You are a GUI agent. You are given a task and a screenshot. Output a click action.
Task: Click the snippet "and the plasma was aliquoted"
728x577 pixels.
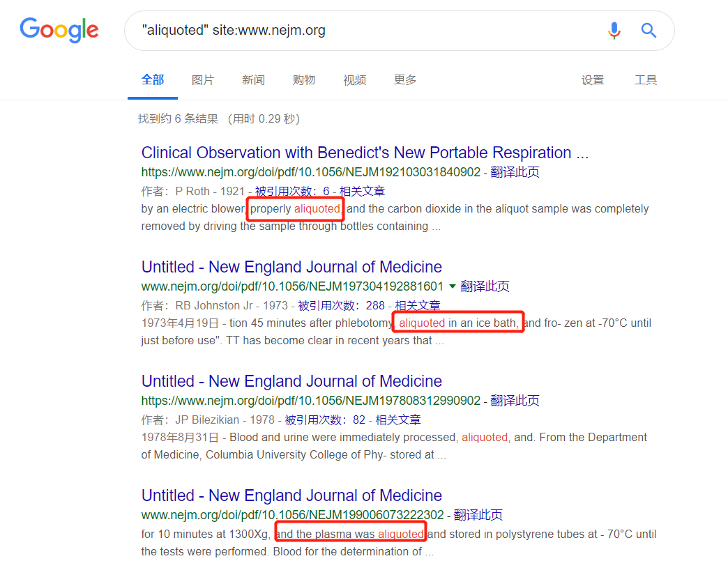pos(349,534)
